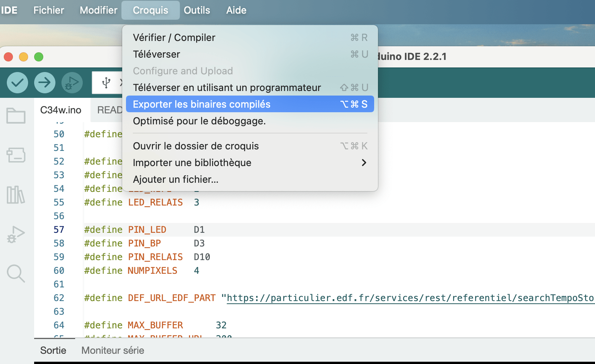The width and height of the screenshot is (595, 364).
Task: Open the Fichier menu
Action: 49,10
